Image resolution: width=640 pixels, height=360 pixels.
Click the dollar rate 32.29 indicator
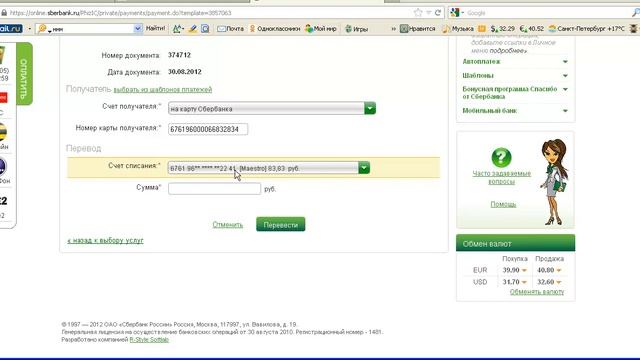pos(502,29)
